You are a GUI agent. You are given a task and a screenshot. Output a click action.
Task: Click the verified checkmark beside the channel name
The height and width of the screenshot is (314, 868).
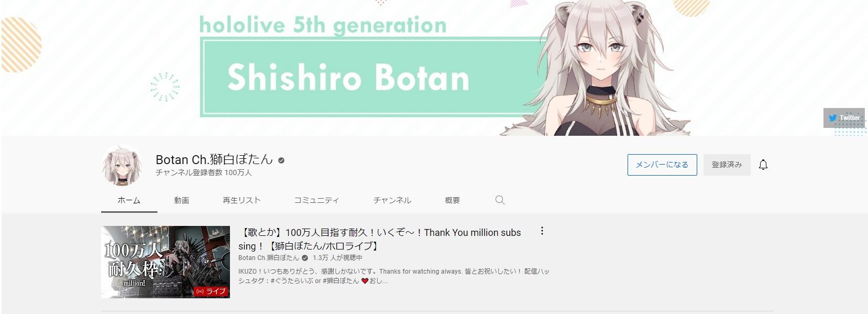(x=281, y=160)
